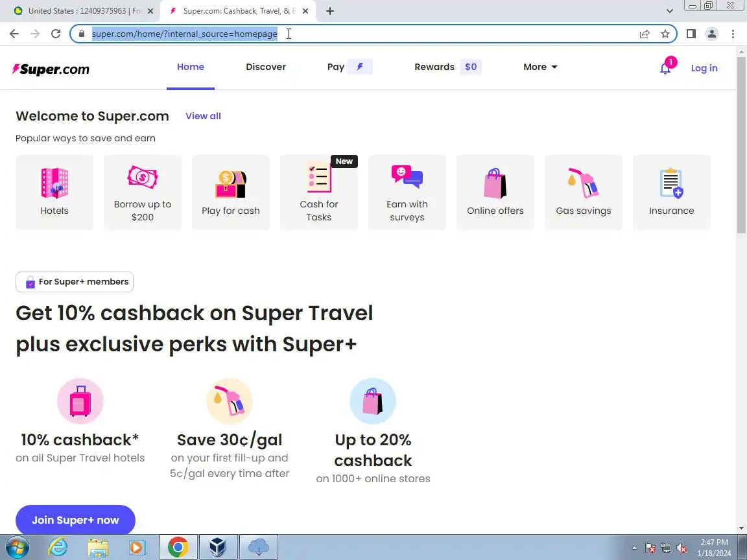This screenshot has height=560, width=747.
Task: Click the Super.com logo
Action: coord(51,69)
